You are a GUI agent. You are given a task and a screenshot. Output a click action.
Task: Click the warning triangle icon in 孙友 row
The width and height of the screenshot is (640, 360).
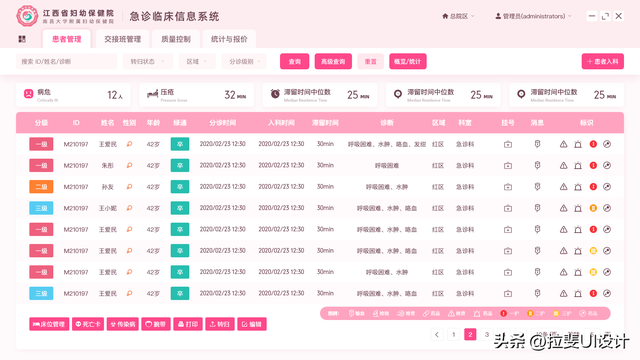click(563, 187)
